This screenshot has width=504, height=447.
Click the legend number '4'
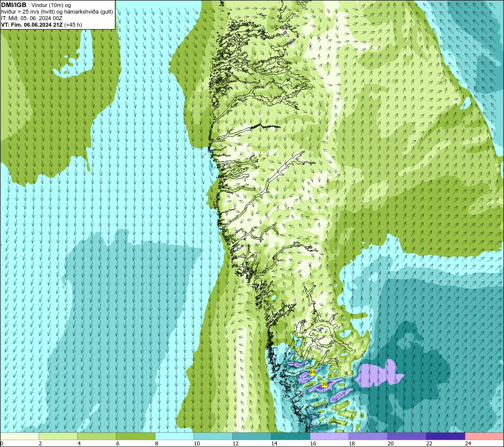click(79, 443)
